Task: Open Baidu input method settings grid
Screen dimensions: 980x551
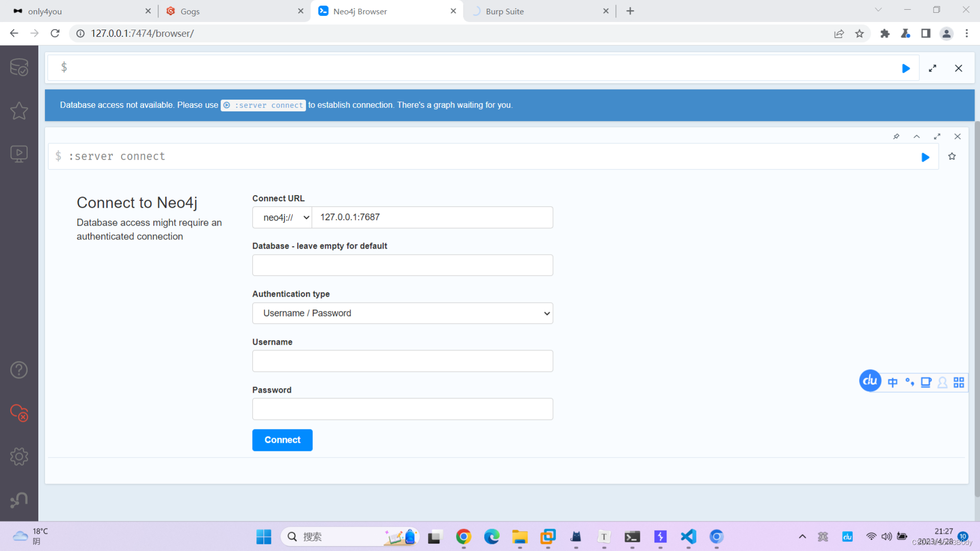Action: point(959,382)
